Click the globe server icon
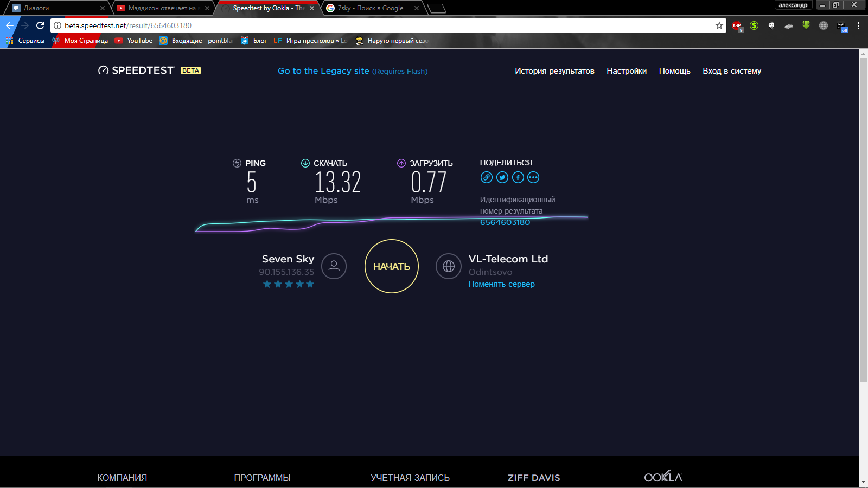 tap(449, 266)
